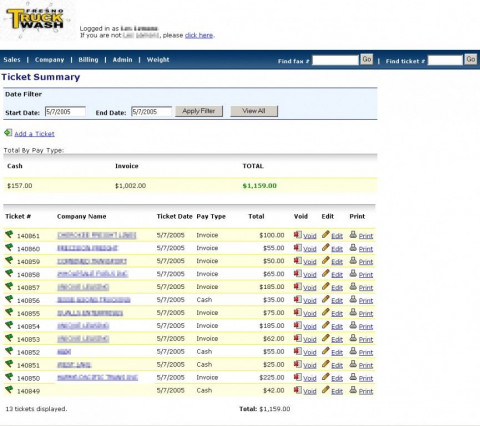The width and height of the screenshot is (480, 426).
Task: Click into the Find ticket # field
Action: coord(445,60)
